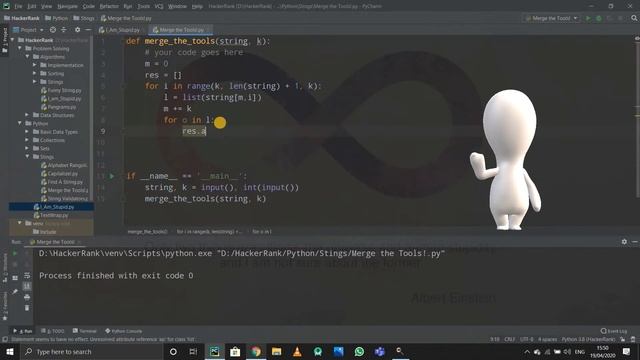Viewport: 640px width, 360px height.
Task: Open Run panel settings gear
Action: pos(624,242)
